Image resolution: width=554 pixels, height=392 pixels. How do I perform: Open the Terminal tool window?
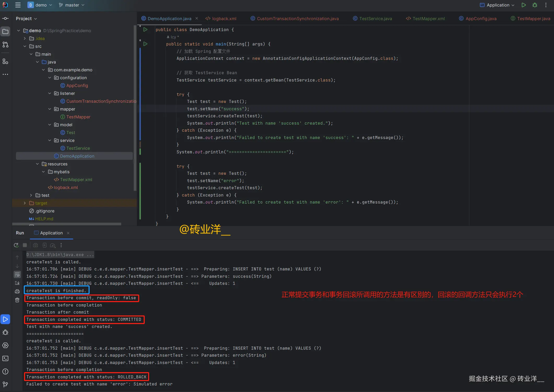5,358
